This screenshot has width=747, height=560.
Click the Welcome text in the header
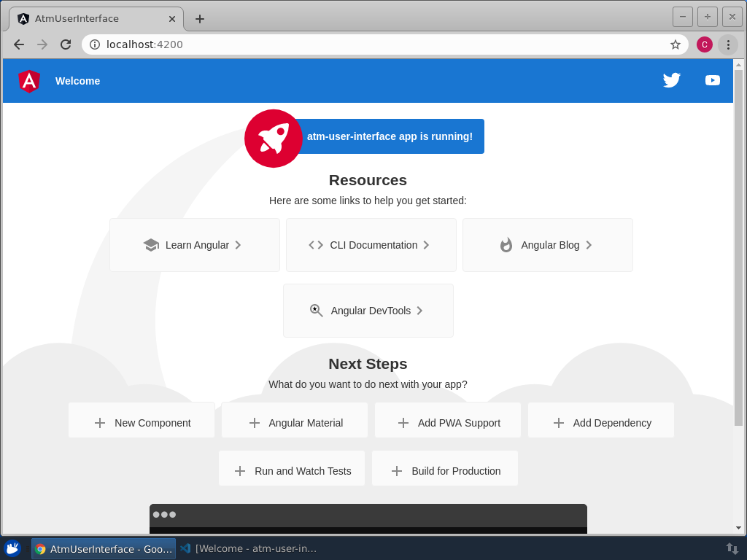click(77, 81)
